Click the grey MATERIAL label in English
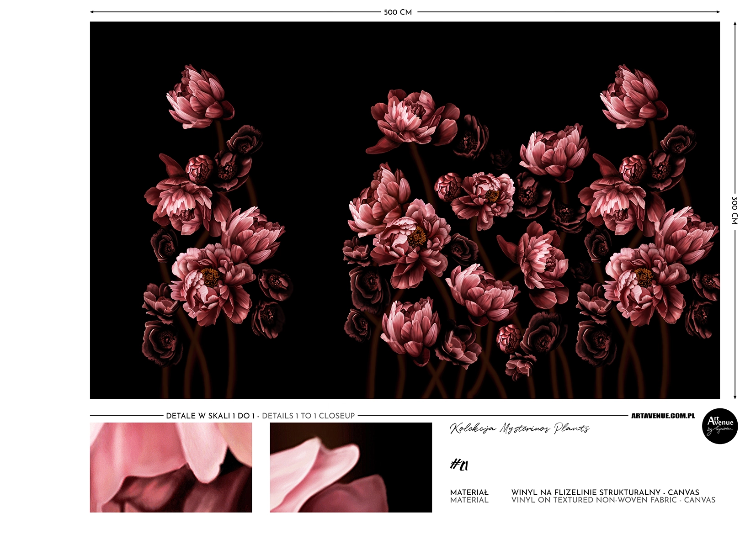The height and width of the screenshot is (534, 756). (469, 500)
